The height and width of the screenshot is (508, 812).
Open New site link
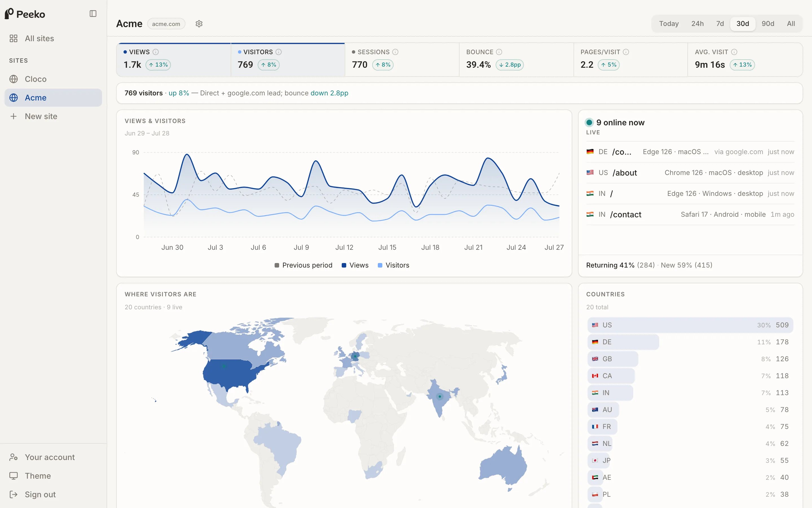pos(53,116)
